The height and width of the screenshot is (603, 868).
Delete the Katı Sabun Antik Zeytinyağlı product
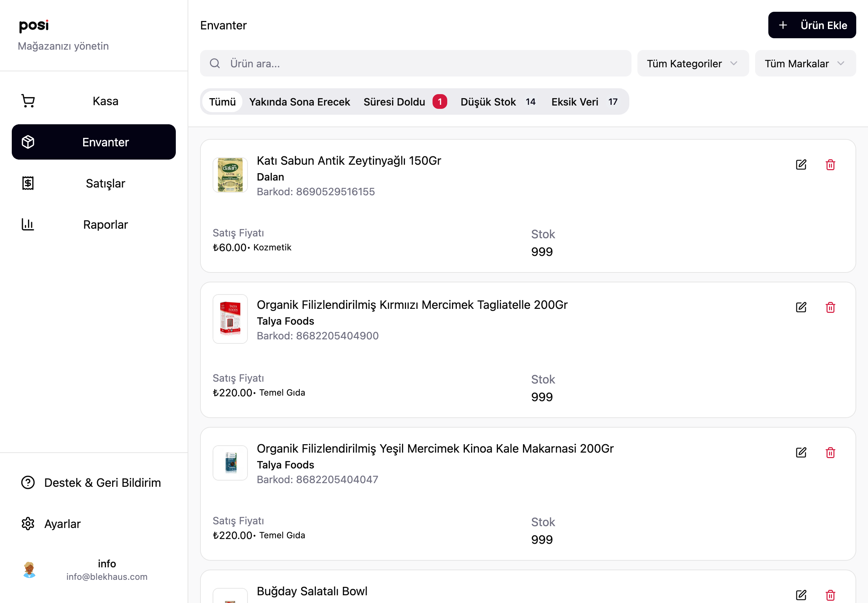tap(830, 165)
